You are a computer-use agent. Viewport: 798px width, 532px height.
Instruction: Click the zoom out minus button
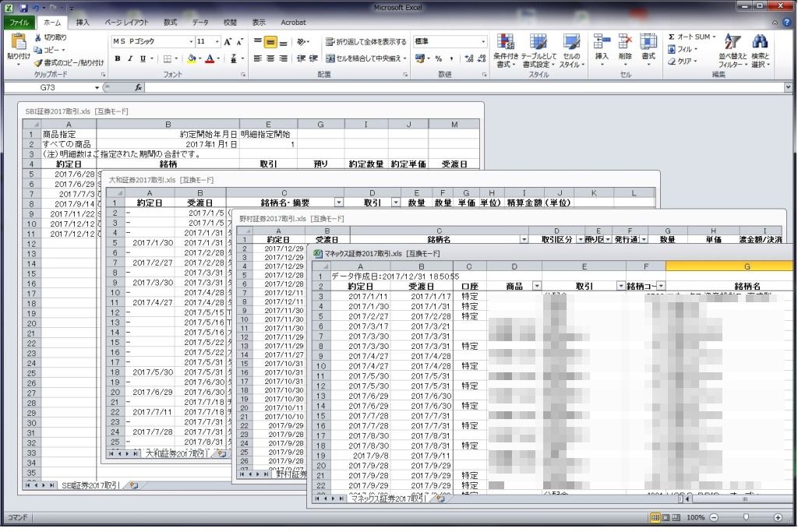pyautogui.click(x=714, y=517)
